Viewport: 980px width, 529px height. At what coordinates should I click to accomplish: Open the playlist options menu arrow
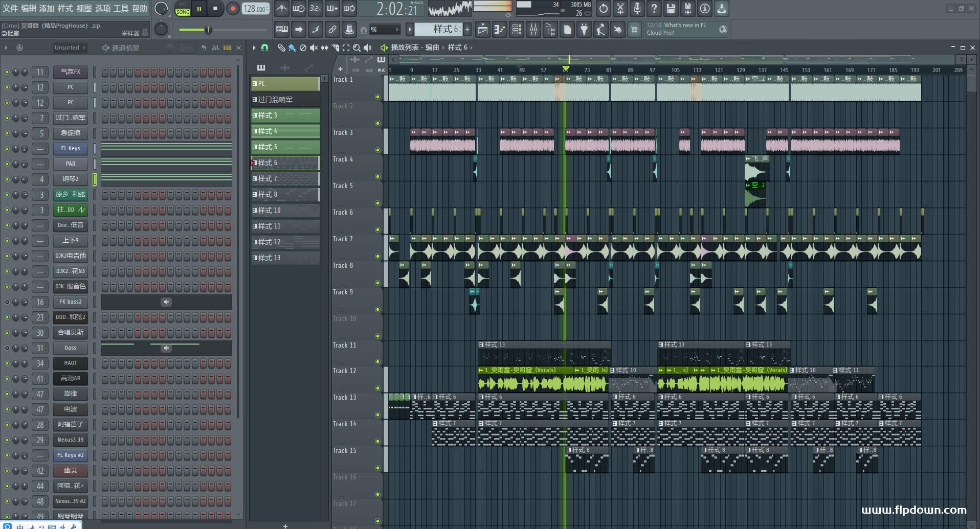(x=254, y=48)
